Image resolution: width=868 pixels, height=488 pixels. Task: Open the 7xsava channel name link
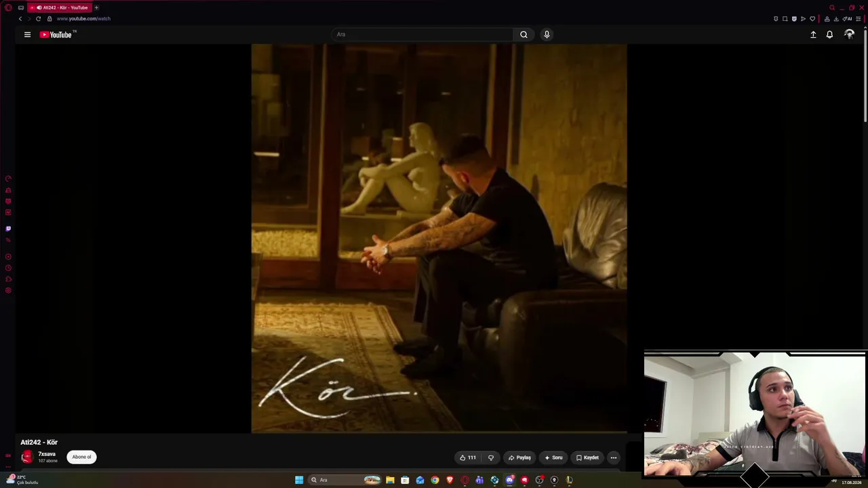(47, 454)
